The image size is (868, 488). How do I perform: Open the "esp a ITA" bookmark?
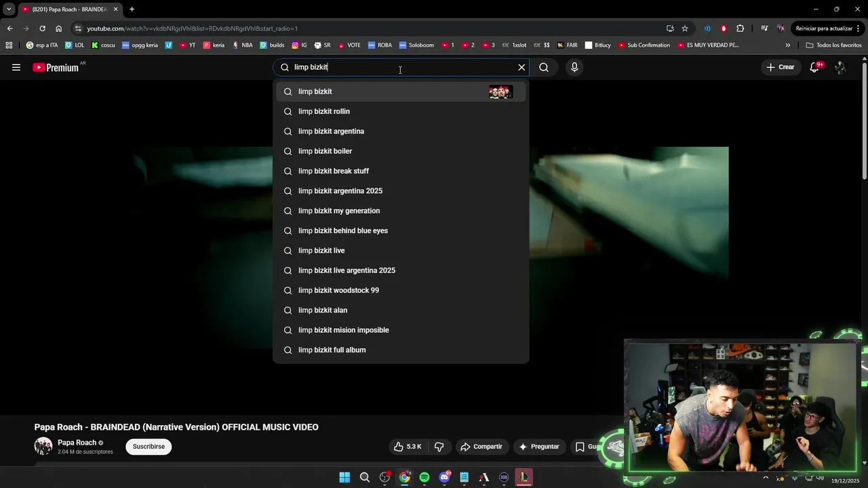(42, 45)
